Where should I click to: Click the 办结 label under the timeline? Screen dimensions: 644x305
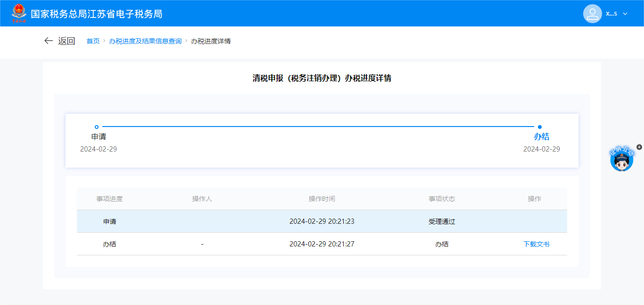click(541, 137)
